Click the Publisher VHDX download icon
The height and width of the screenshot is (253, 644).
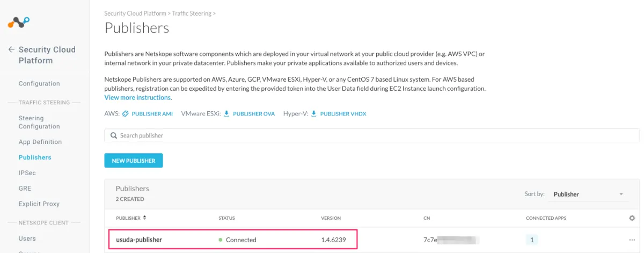tap(314, 114)
